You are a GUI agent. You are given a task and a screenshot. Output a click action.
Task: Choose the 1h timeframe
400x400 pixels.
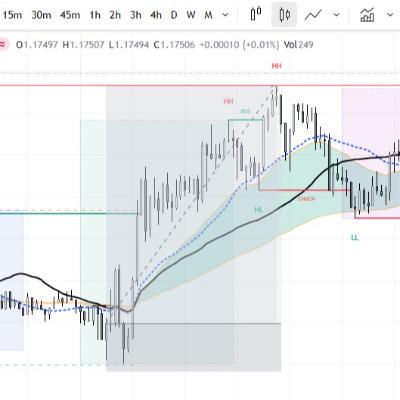coord(95,15)
